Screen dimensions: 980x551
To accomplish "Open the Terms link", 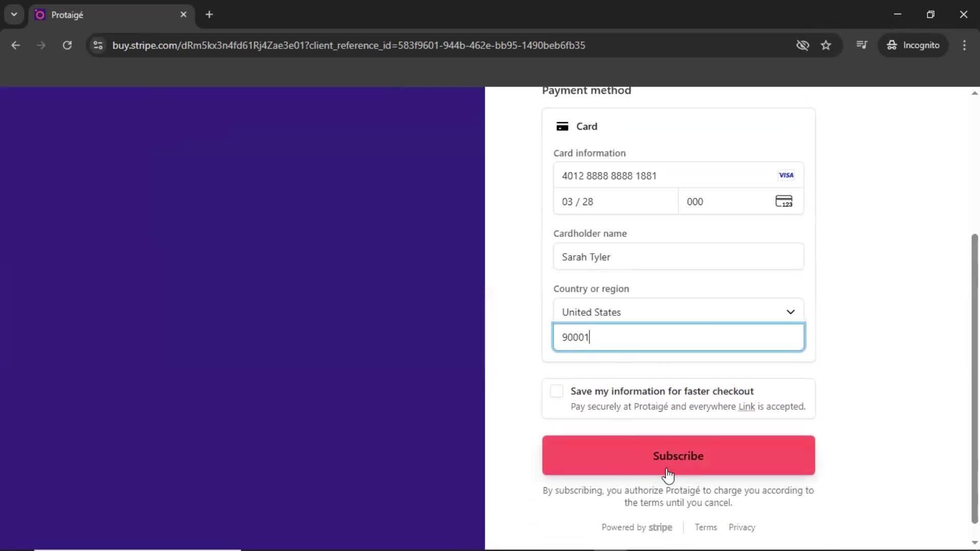I will [705, 527].
